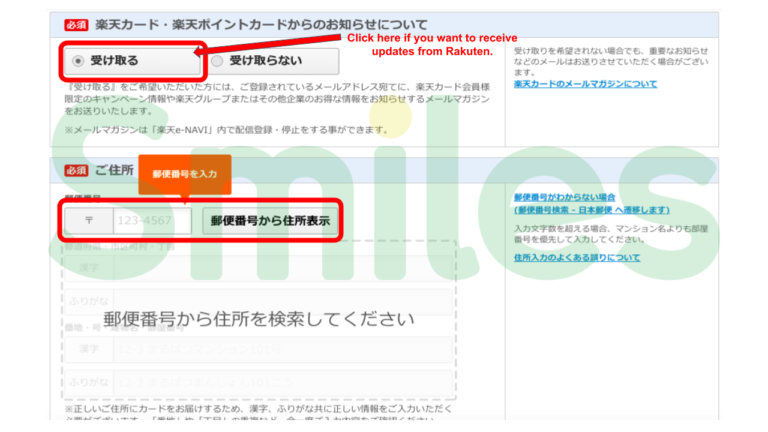
Task: Click the 〒 postal mark label
Action: coord(89,220)
